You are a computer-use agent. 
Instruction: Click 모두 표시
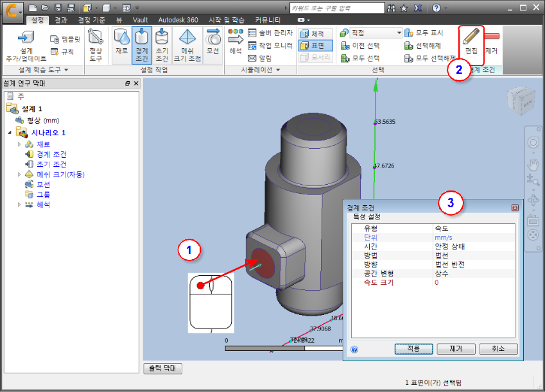click(423, 33)
